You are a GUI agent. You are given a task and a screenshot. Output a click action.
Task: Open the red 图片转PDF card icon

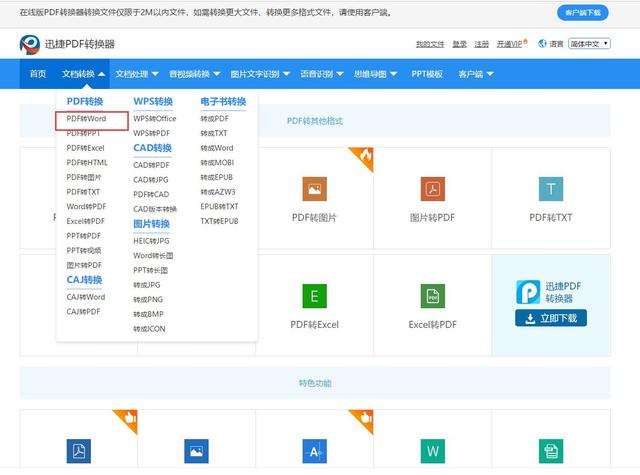[x=433, y=189]
